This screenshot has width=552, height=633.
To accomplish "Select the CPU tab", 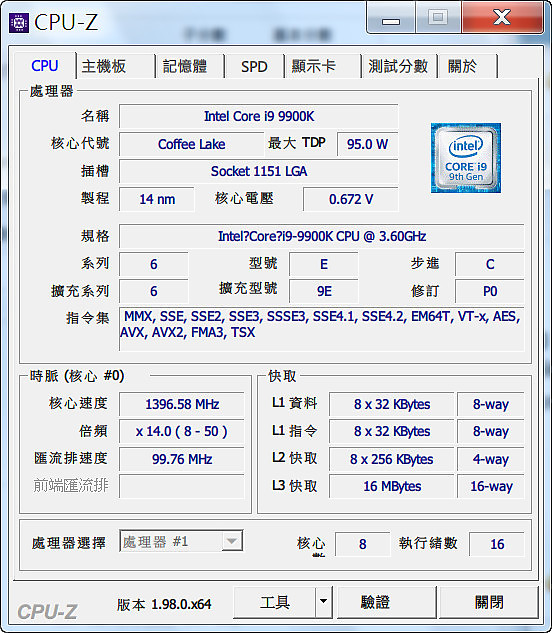I will [x=45, y=65].
